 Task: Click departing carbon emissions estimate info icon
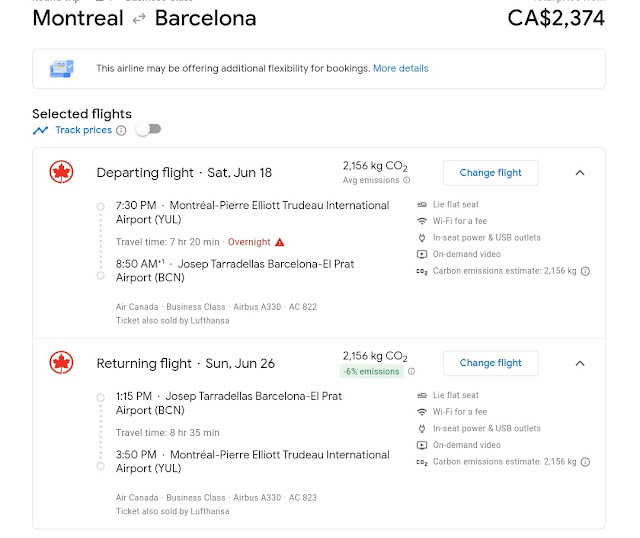[x=585, y=271]
